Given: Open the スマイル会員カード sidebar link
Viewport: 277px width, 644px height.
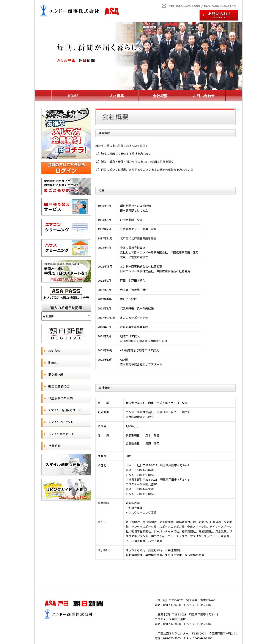Looking at the screenshot, I should (x=66, y=434).
